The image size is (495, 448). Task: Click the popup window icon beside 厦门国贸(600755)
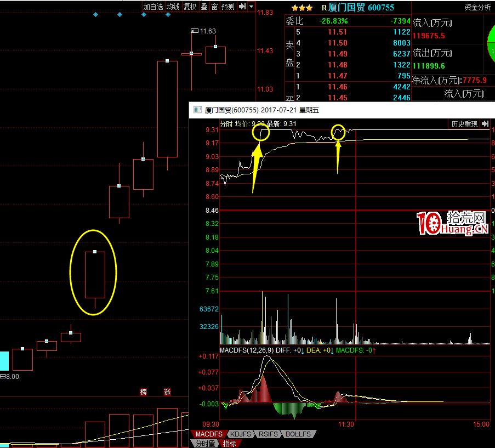coord(198,110)
